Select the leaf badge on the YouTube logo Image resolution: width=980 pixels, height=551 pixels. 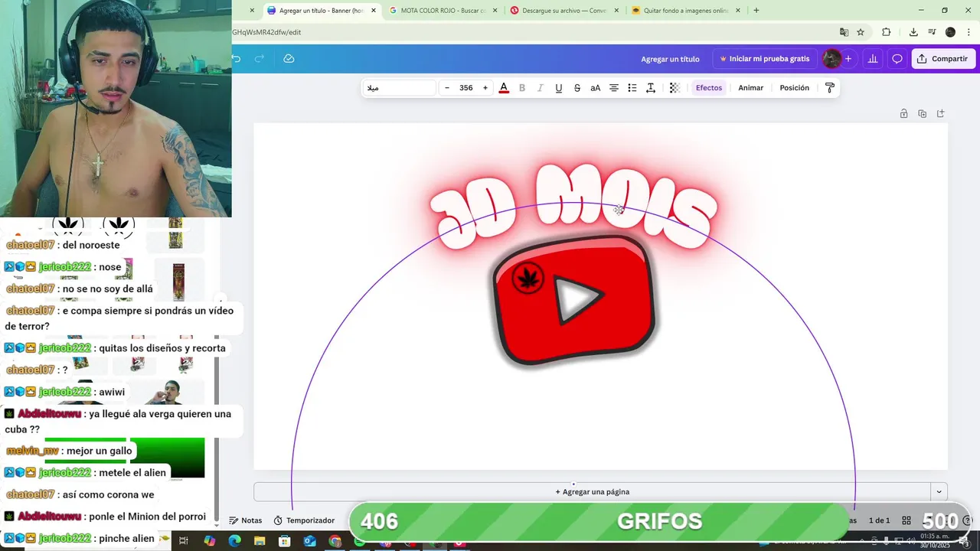(x=528, y=278)
